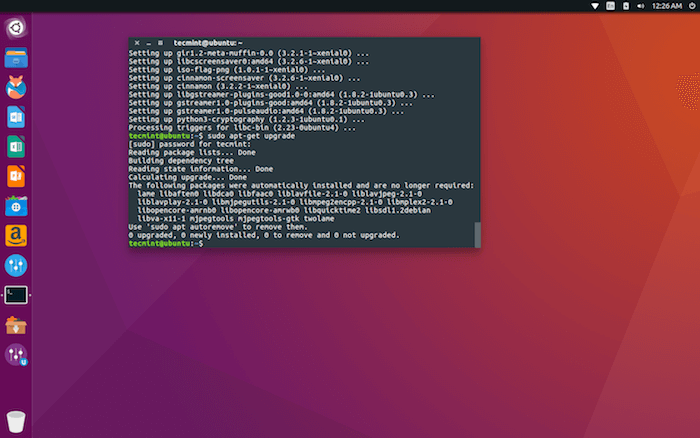Maximize the terminal window

160,43
